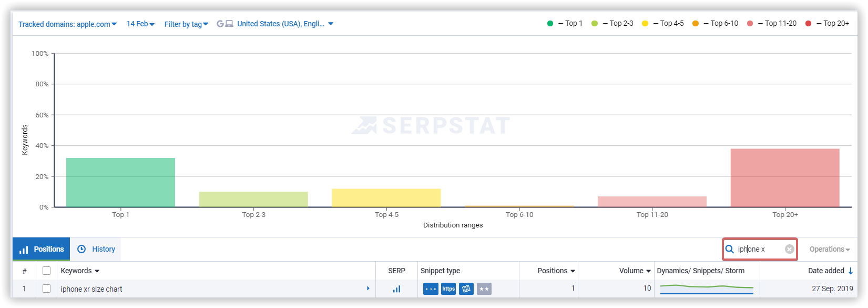
Task: Switch to the Positions tab
Action: point(41,249)
